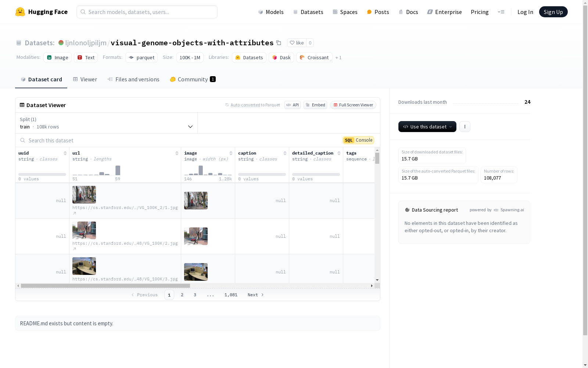Viewport: 588px width, 368px height.
Task: Sort the url column
Action: (x=177, y=153)
